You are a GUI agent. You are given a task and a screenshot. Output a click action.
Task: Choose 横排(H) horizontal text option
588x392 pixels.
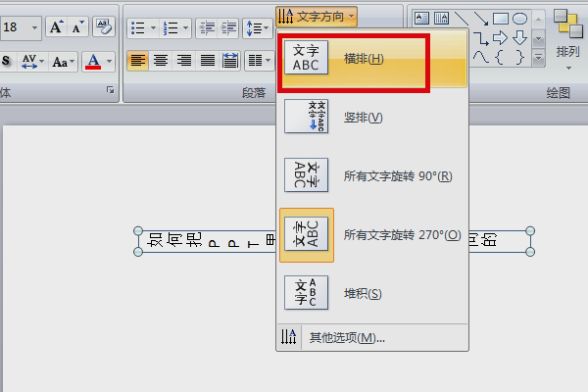point(372,59)
